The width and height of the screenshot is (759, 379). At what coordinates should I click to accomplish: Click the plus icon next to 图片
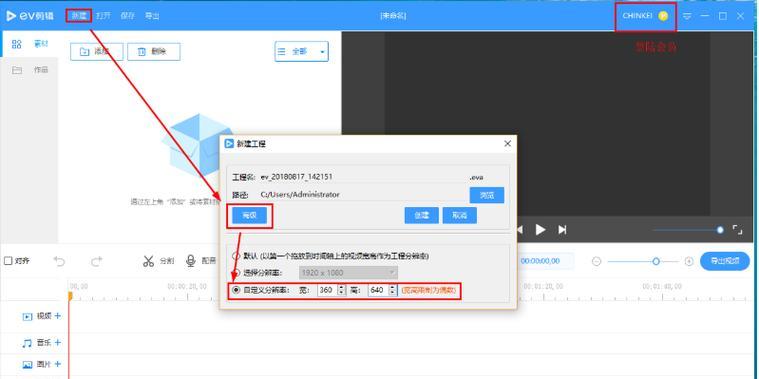tap(58, 364)
